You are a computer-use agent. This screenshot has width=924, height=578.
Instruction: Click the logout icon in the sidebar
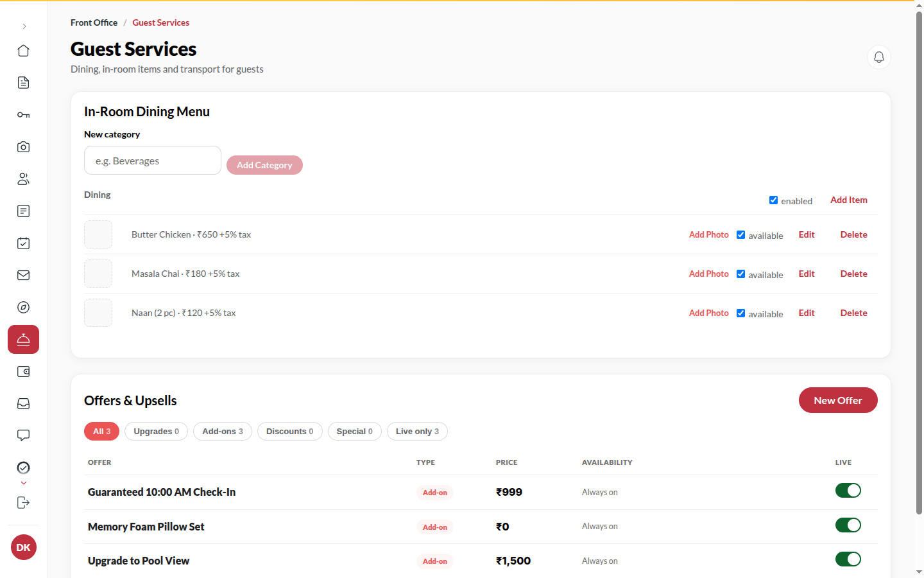(x=23, y=503)
